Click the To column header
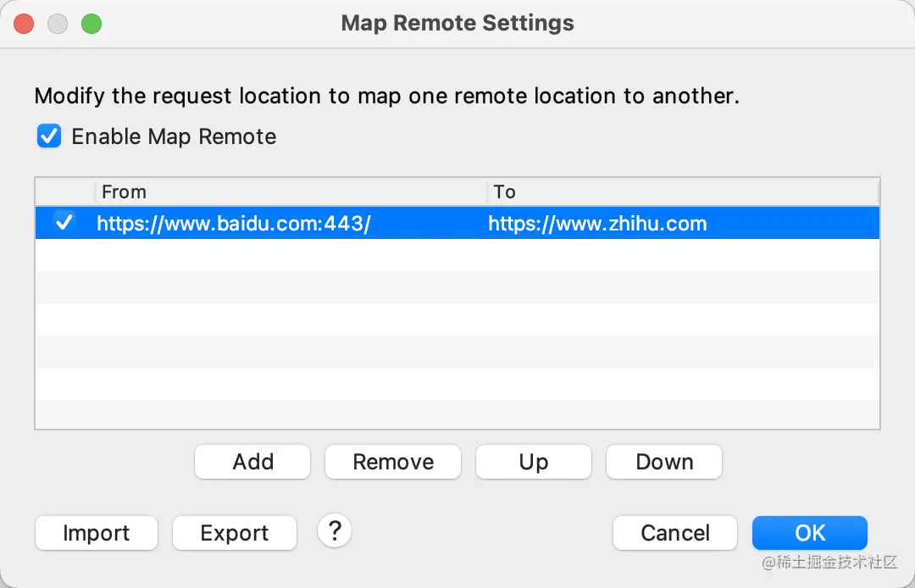The height and width of the screenshot is (588, 915). (683, 192)
